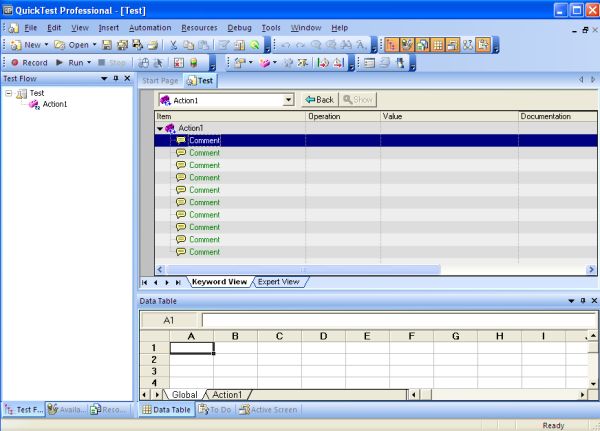The image size is (600, 431).
Task: Click the Show button
Action: (358, 100)
